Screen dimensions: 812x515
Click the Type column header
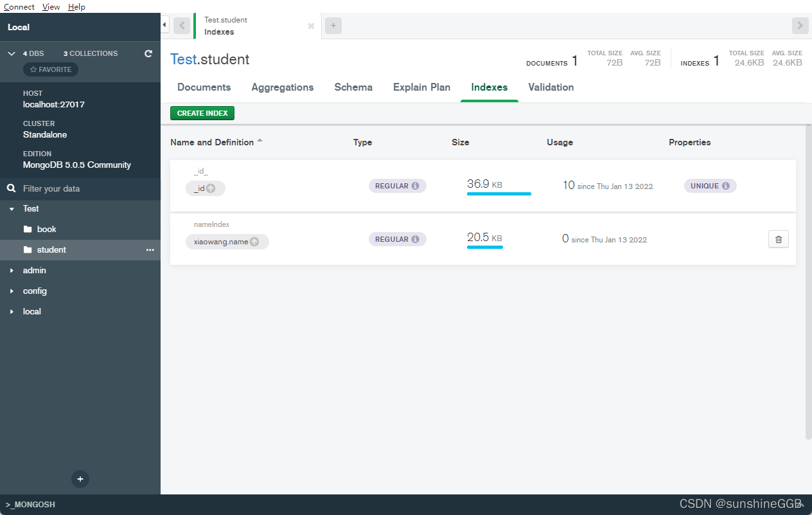point(362,143)
